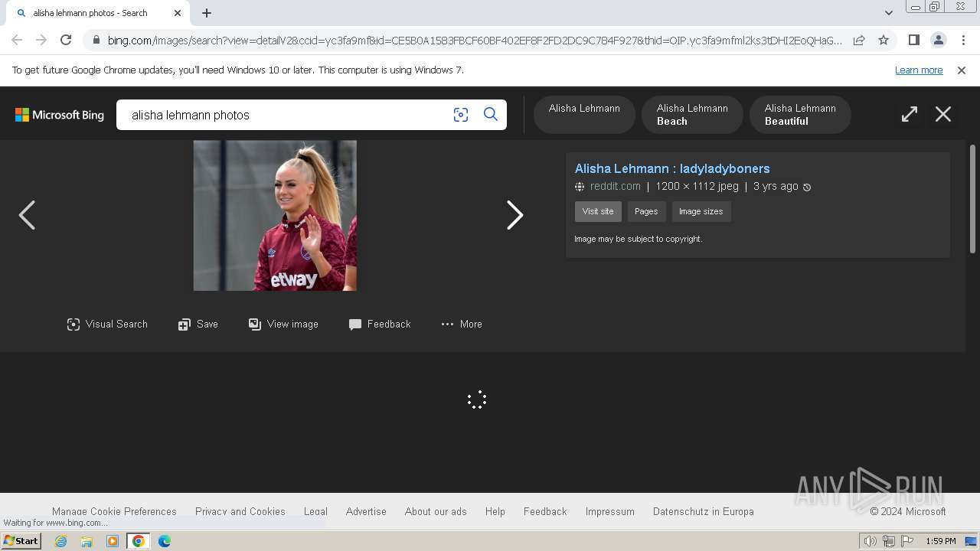Toggle Chrome side panel icon
The image size is (980, 551).
pos(913,40)
